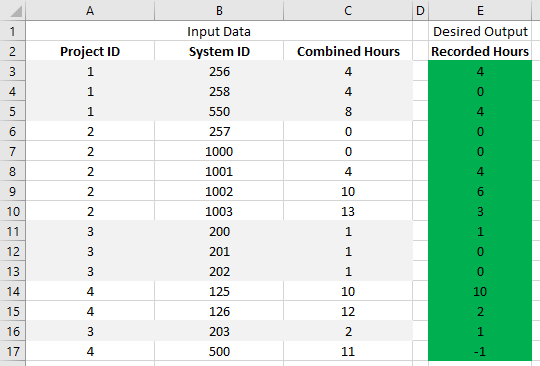Click the 'Desired Output' cell

(x=480, y=31)
